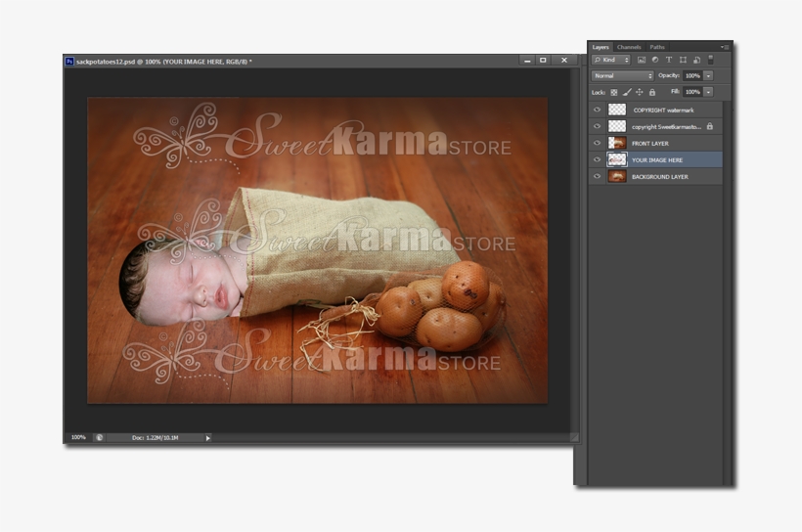Open status bar document info arrow menu
802x532 pixels.
tap(207, 438)
